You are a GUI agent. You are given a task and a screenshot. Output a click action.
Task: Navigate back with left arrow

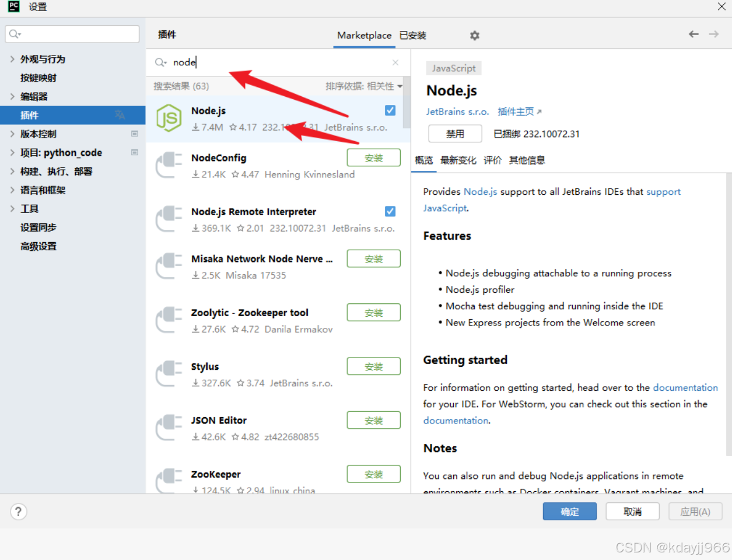(x=694, y=34)
